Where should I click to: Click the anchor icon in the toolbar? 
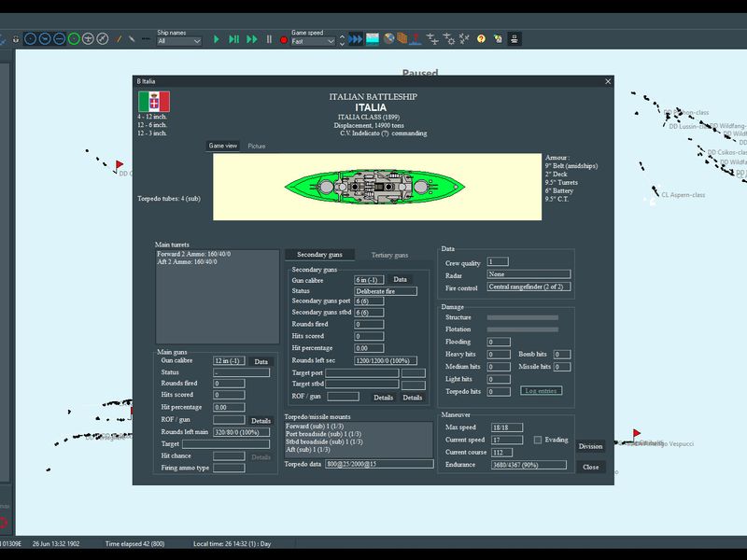(16, 39)
